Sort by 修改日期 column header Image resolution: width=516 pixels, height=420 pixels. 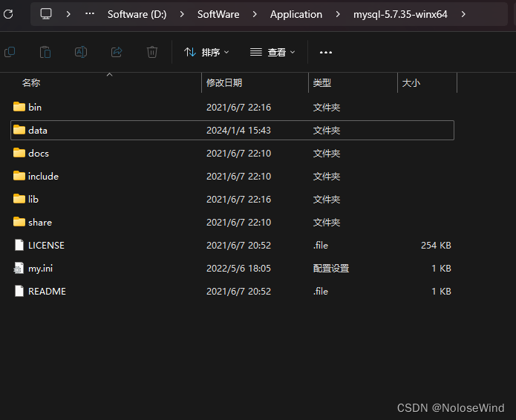pyautogui.click(x=224, y=82)
